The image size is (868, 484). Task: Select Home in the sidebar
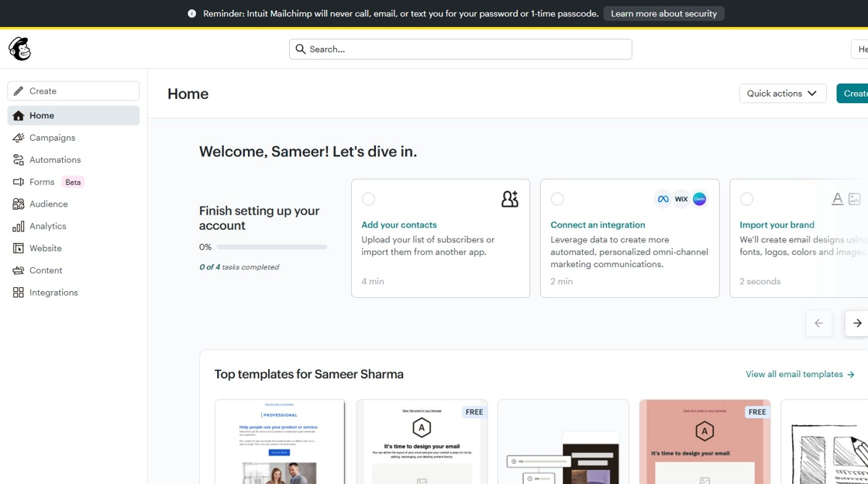73,115
